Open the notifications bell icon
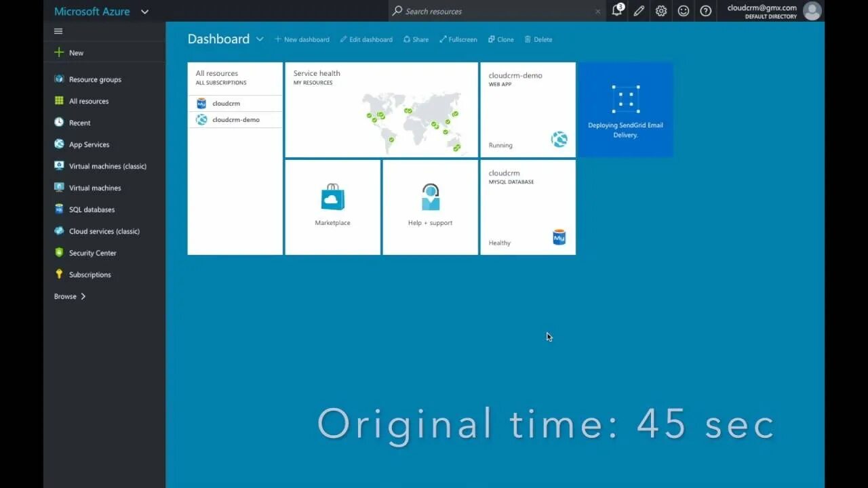Viewport: 868px width, 488px height. pyautogui.click(x=617, y=11)
